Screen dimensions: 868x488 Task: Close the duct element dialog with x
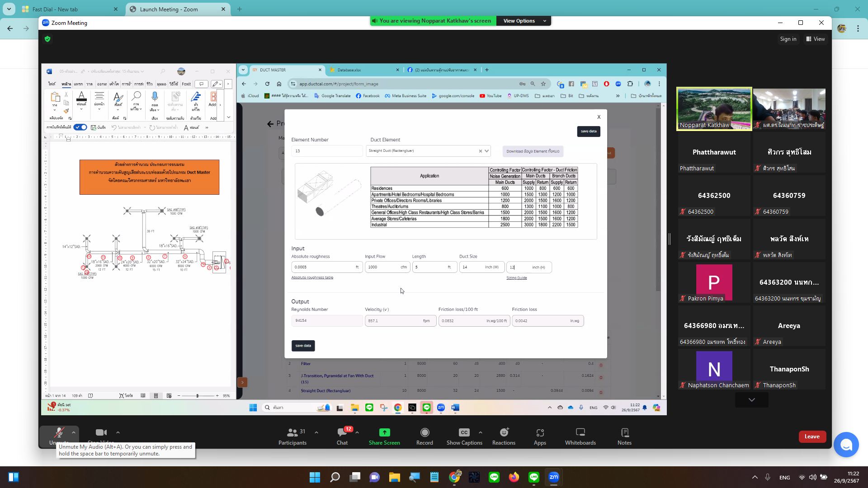[599, 117]
